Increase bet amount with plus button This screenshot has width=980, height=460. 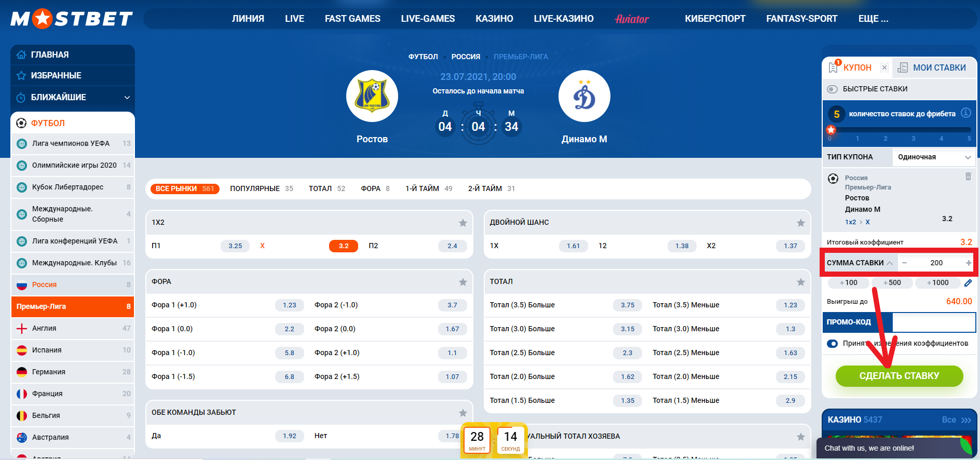coord(969,263)
